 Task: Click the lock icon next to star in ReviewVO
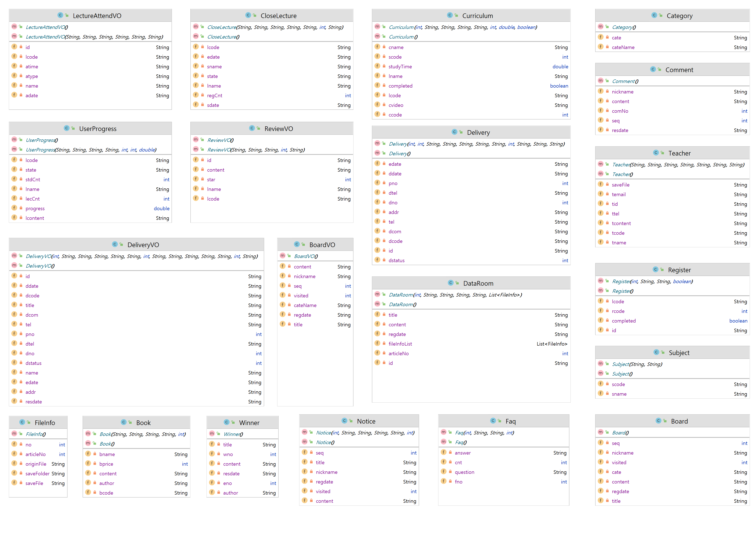[202, 179]
